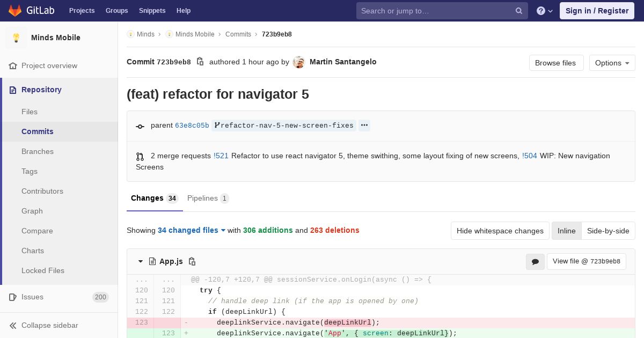Screen dimensions: 644x338
Task: Switch to the Changes tab
Action: point(154,199)
